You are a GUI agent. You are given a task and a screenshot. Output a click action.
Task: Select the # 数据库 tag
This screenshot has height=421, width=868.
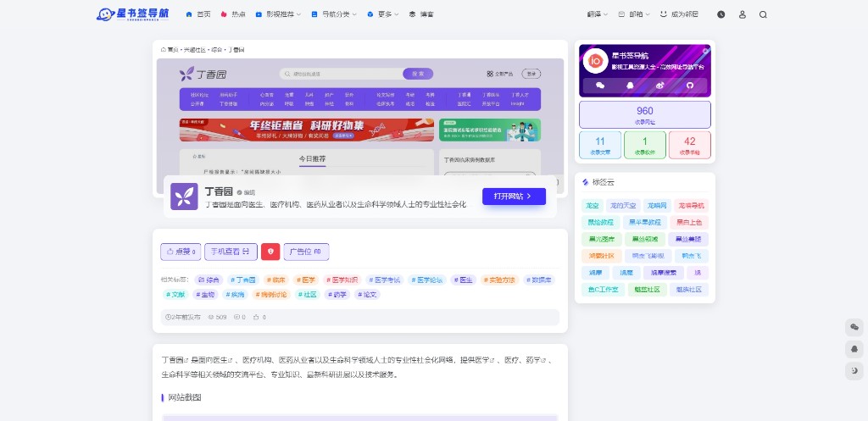click(539, 280)
